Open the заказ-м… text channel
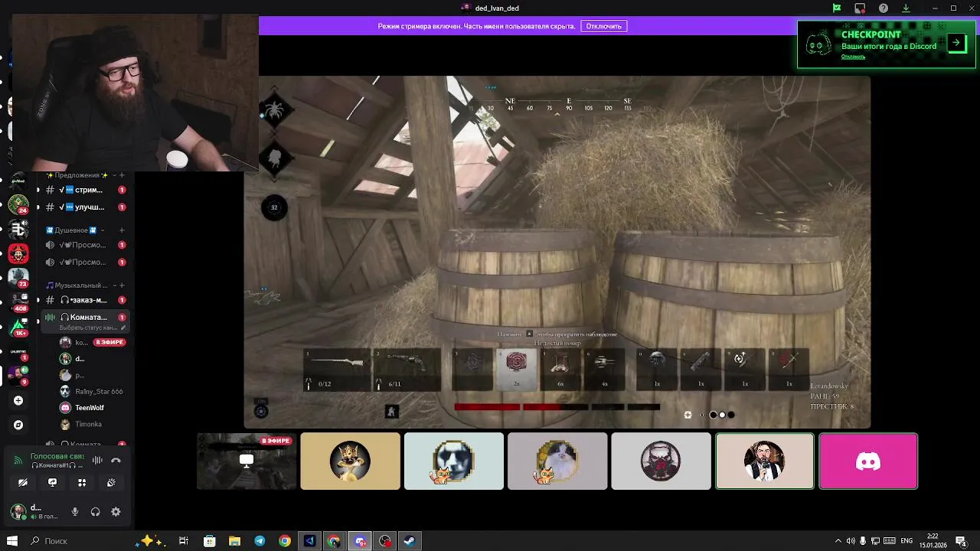 click(x=85, y=300)
